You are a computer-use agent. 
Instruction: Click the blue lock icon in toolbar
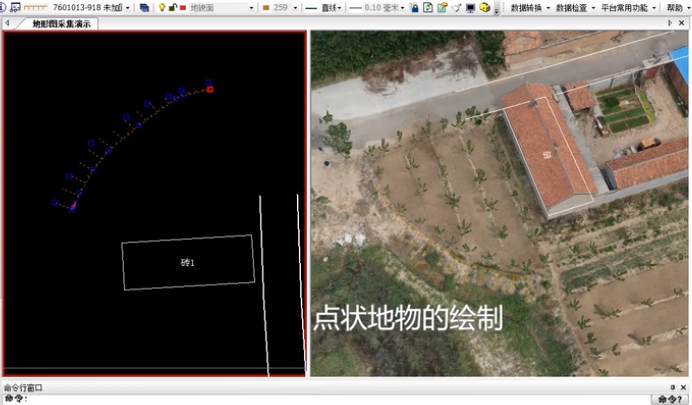tap(414, 7)
